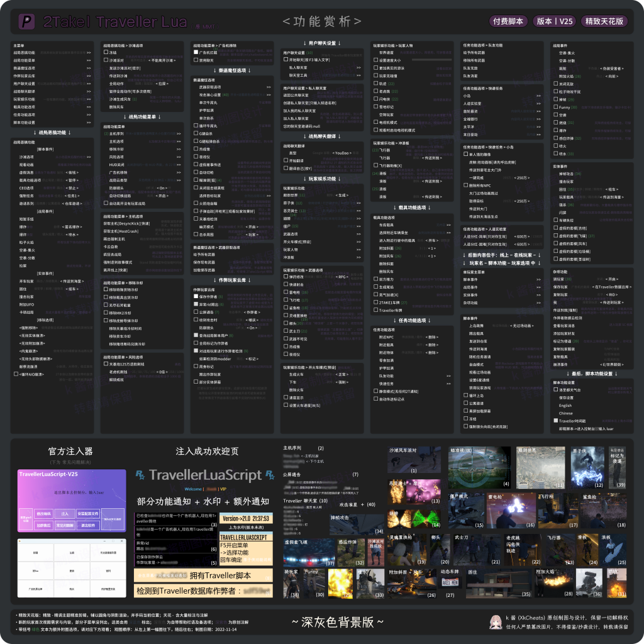This screenshot has width=644, height=644.
Task: Click the English language option
Action: [x=565, y=406]
